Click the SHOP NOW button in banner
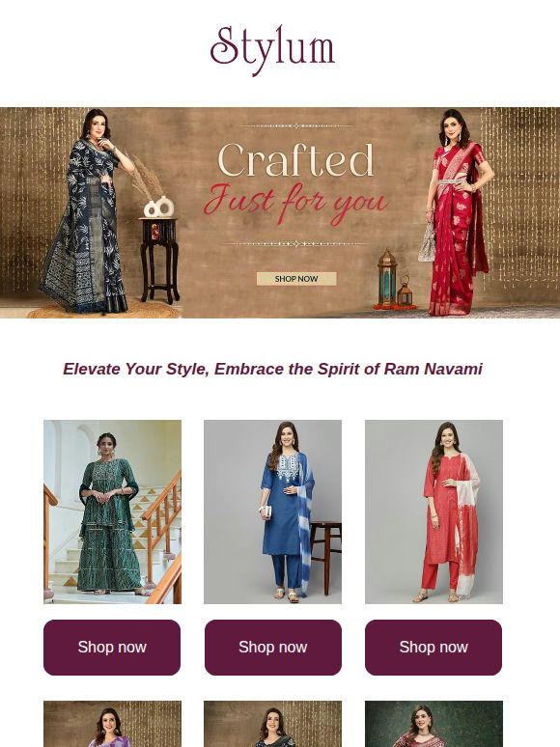Viewport: 560px width, 747px height. [296, 279]
